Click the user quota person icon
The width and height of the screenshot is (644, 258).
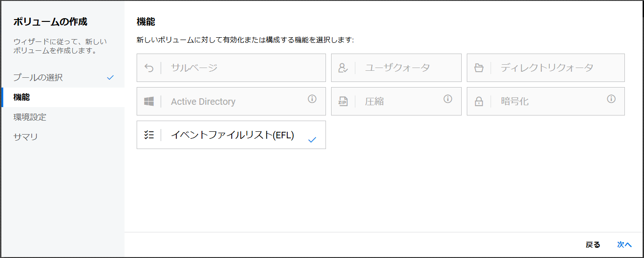[343, 68]
